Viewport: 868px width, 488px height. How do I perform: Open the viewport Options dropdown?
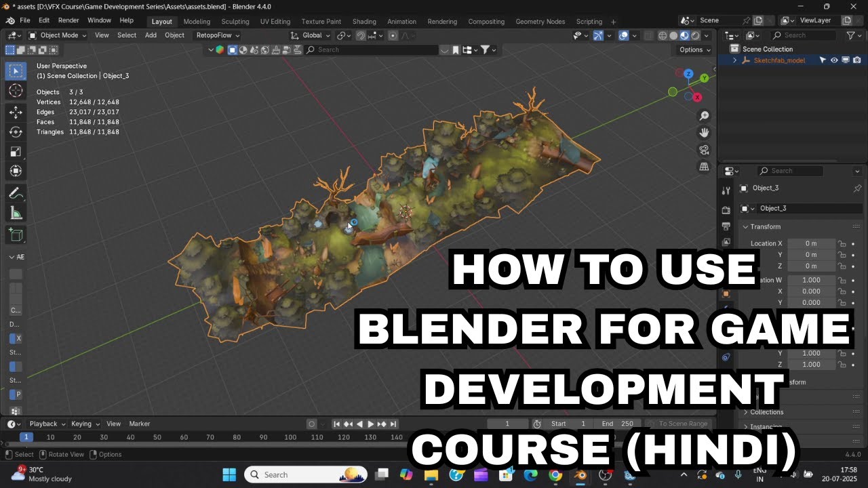[694, 49]
